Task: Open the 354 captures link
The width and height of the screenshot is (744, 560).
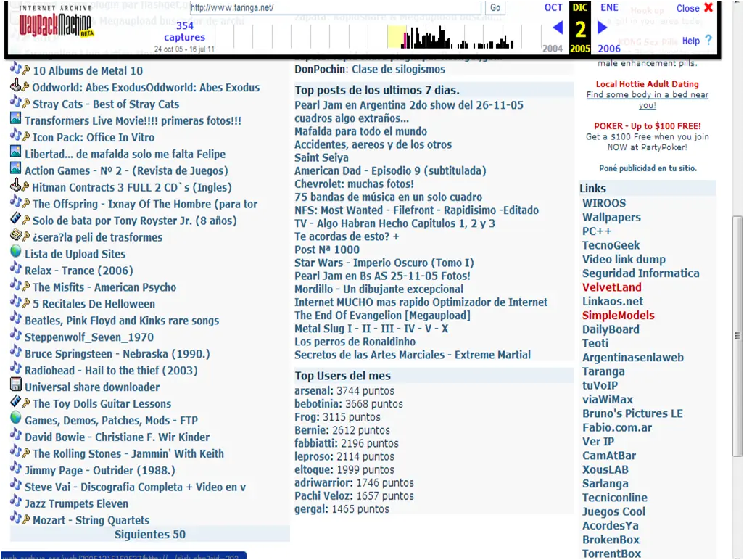Action: [185, 31]
